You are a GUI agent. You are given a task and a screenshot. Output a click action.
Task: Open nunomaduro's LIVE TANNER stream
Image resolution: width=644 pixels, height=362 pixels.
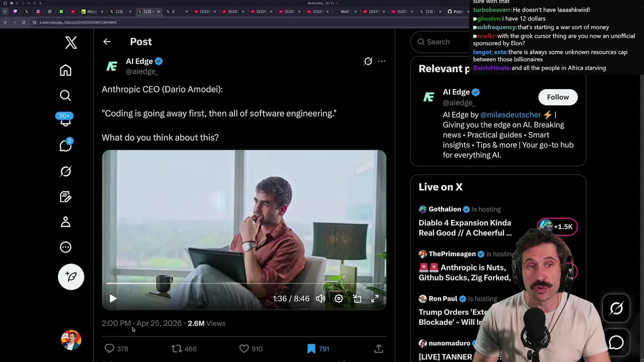click(445, 357)
